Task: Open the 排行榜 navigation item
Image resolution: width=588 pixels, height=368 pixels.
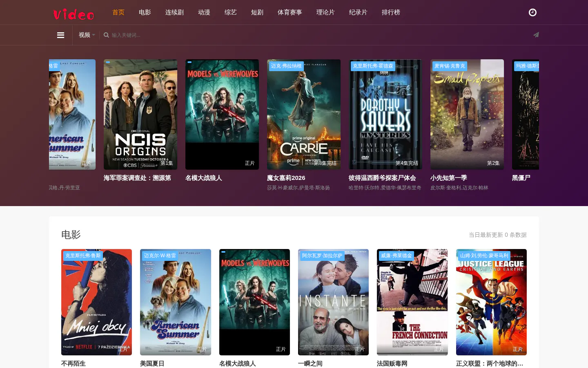Action: (391, 12)
